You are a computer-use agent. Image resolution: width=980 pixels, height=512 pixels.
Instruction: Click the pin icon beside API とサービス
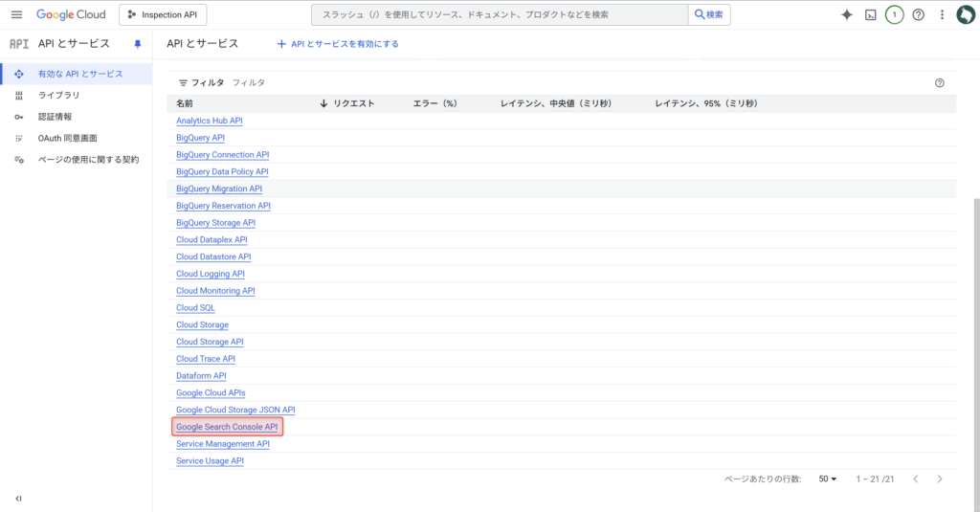[137, 44]
